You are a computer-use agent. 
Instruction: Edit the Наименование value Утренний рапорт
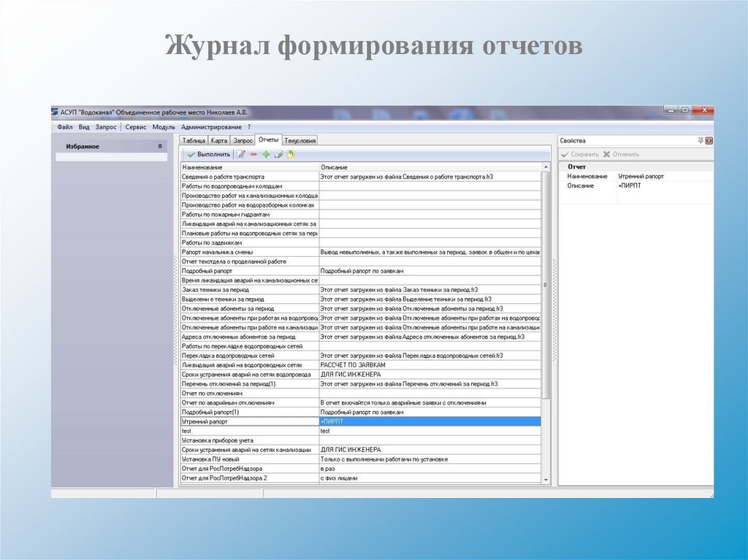(665, 177)
